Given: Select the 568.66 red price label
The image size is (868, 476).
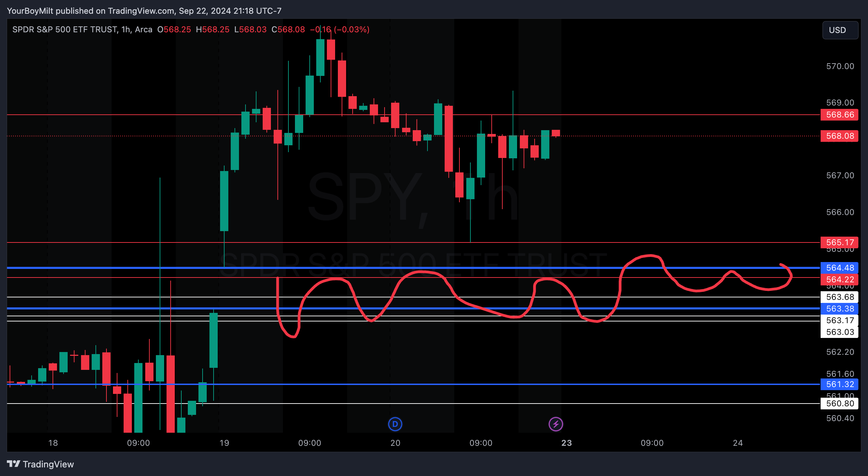Looking at the screenshot, I should (839, 115).
